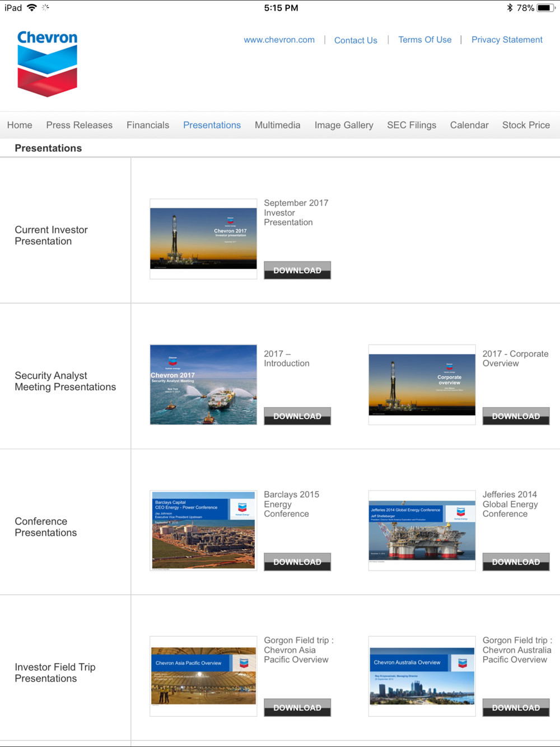Download the 2017 Introduction presentation
This screenshot has width=560, height=747.
(x=297, y=416)
